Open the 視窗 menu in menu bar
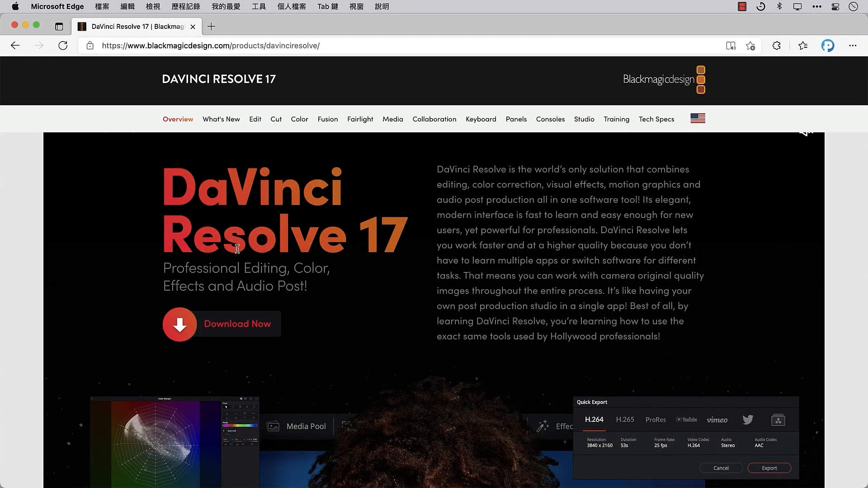Image resolution: width=868 pixels, height=488 pixels. tap(356, 6)
